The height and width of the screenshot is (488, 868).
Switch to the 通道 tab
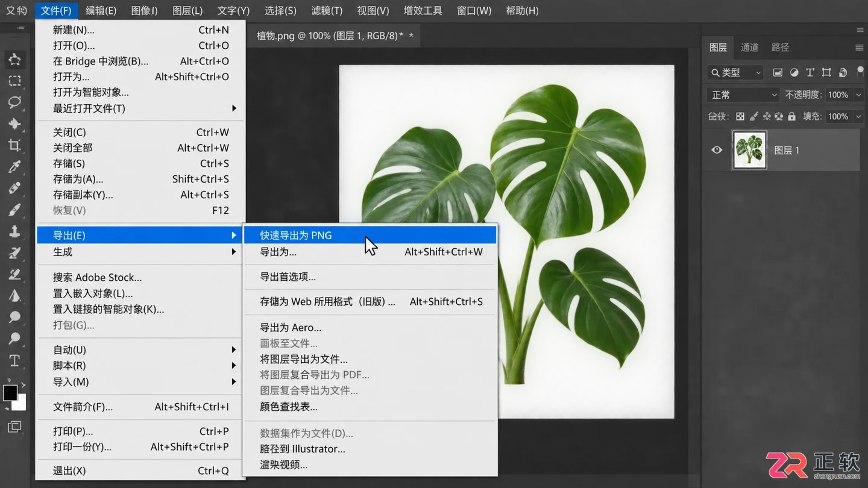click(749, 48)
